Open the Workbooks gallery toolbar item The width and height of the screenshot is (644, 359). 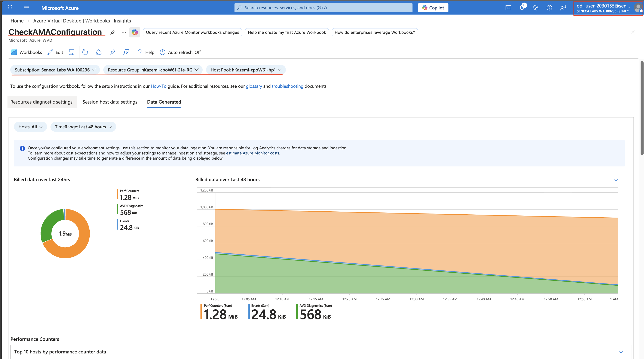[27, 52]
